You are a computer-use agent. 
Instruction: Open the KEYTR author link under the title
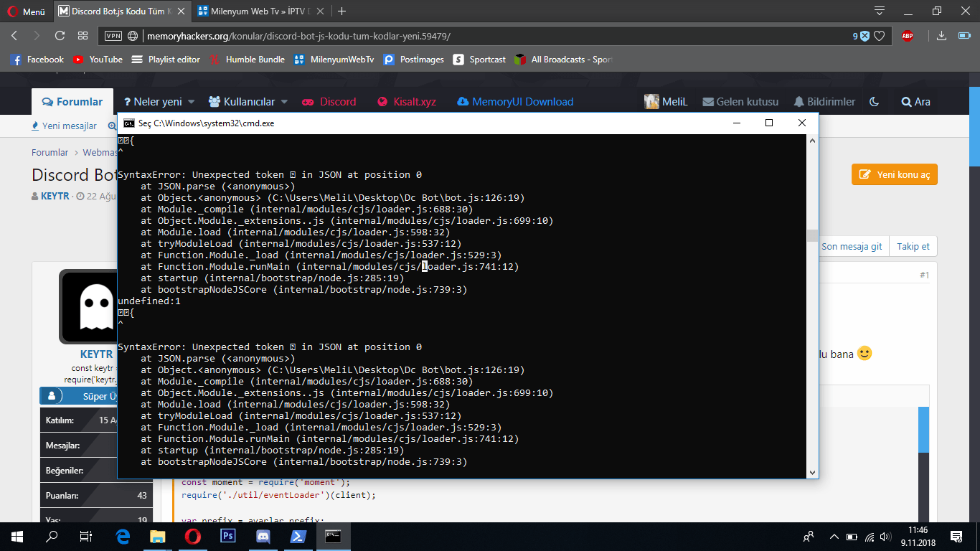click(x=55, y=196)
